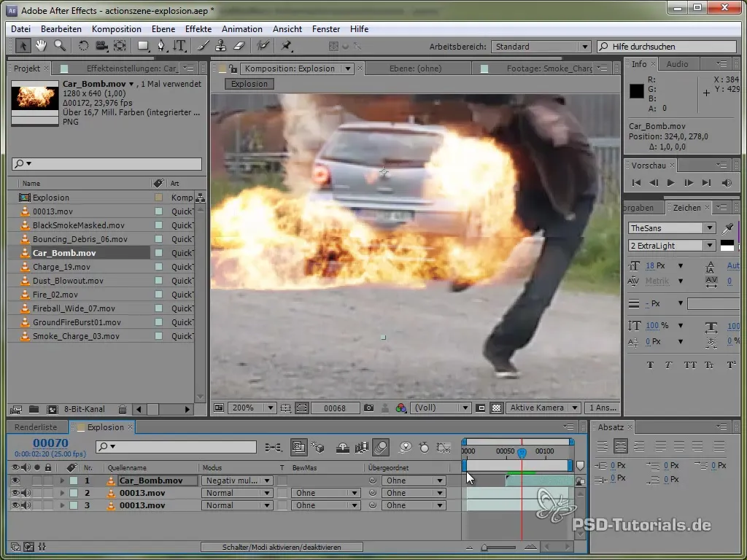Screen dimensions: 747x560
Task: Open the composition mini-flowchart icon
Action: (274, 447)
